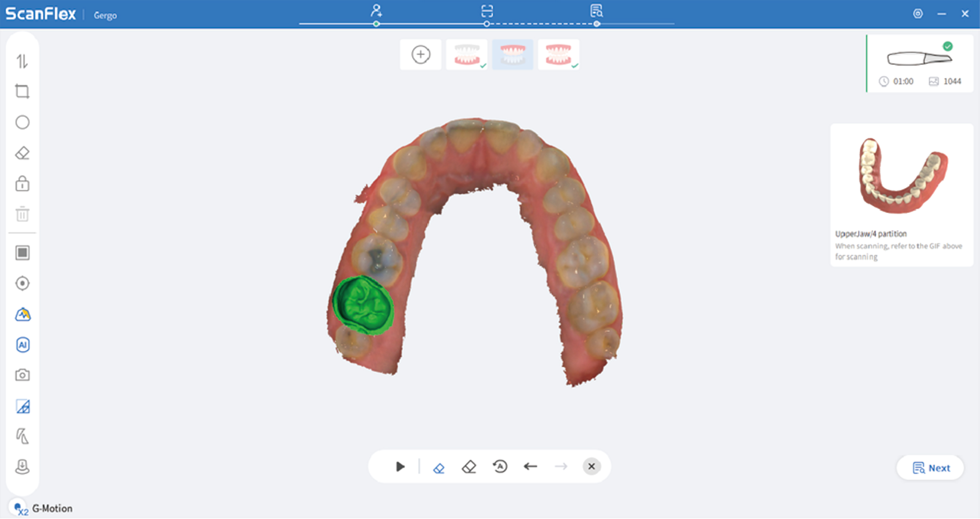Click the trash delete icon

(22, 214)
